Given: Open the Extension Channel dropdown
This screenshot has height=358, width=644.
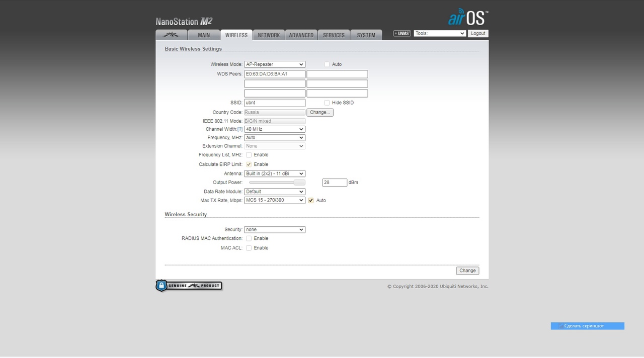Looking at the screenshot, I should click(275, 146).
